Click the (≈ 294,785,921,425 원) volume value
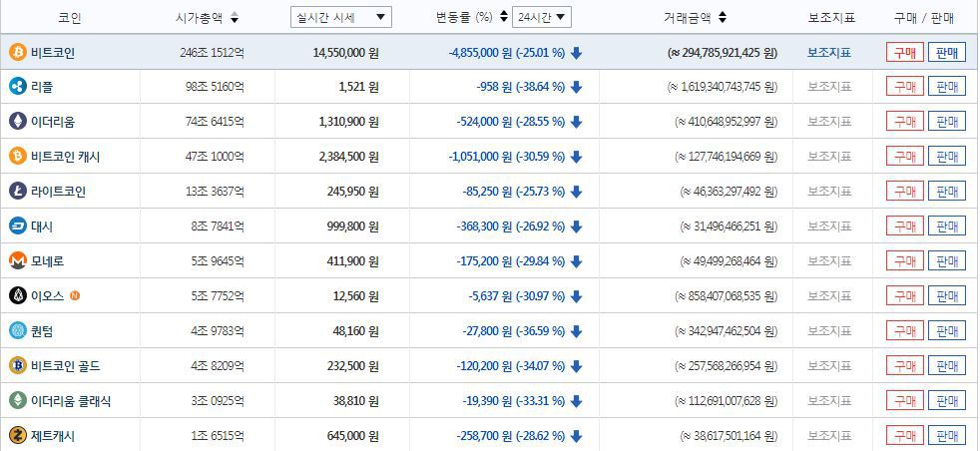Viewport: 980px width, 451px height. [723, 53]
